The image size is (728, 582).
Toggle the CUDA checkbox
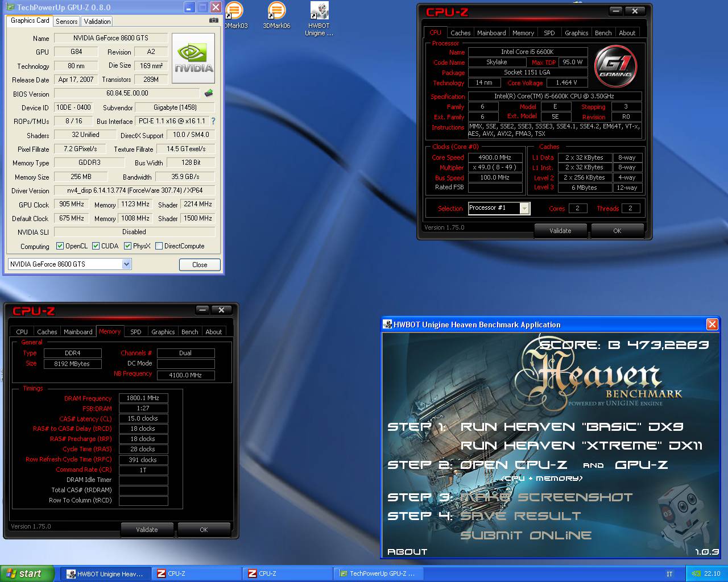96,246
